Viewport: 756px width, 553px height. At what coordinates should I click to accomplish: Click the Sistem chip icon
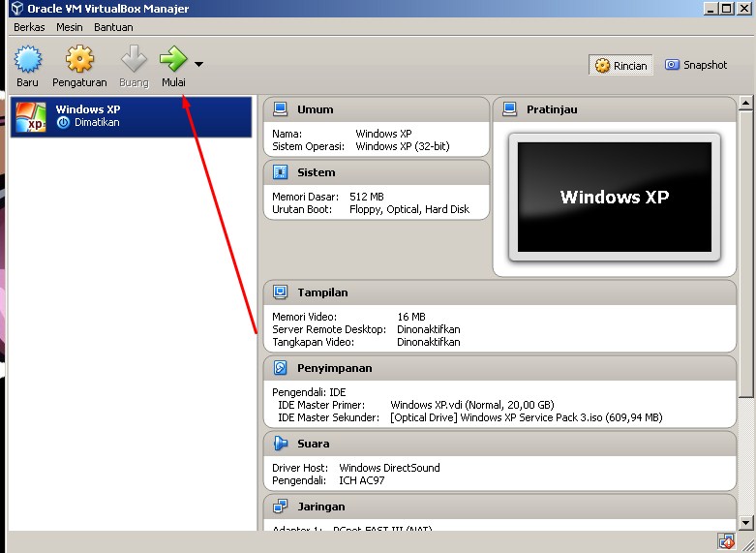point(280,171)
